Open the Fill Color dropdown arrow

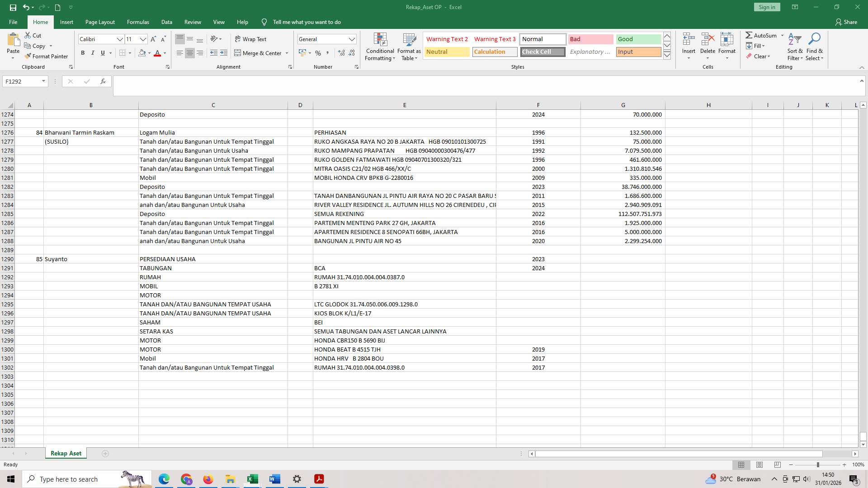click(149, 53)
